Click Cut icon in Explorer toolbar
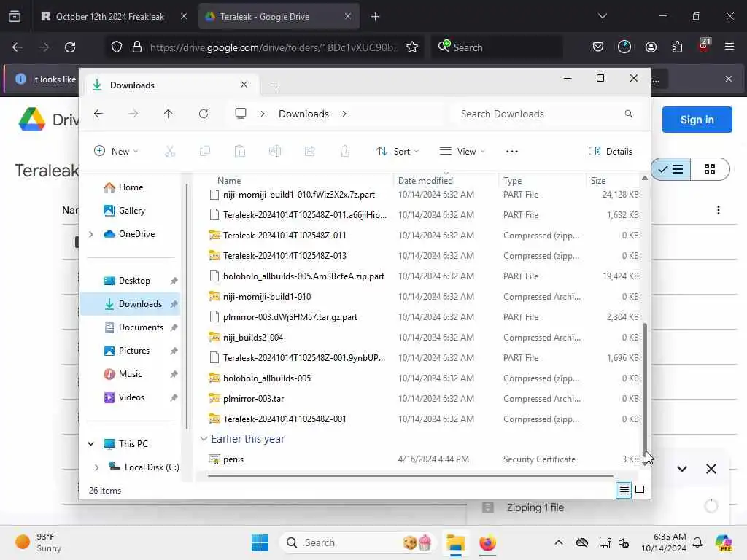The height and width of the screenshot is (560, 747). tap(170, 152)
